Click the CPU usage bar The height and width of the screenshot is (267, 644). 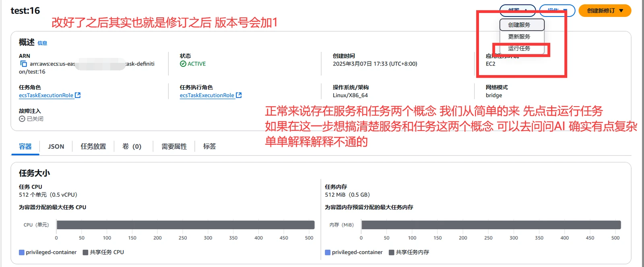click(186, 225)
